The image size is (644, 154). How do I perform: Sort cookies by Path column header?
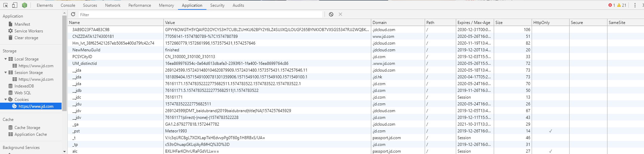point(440,23)
